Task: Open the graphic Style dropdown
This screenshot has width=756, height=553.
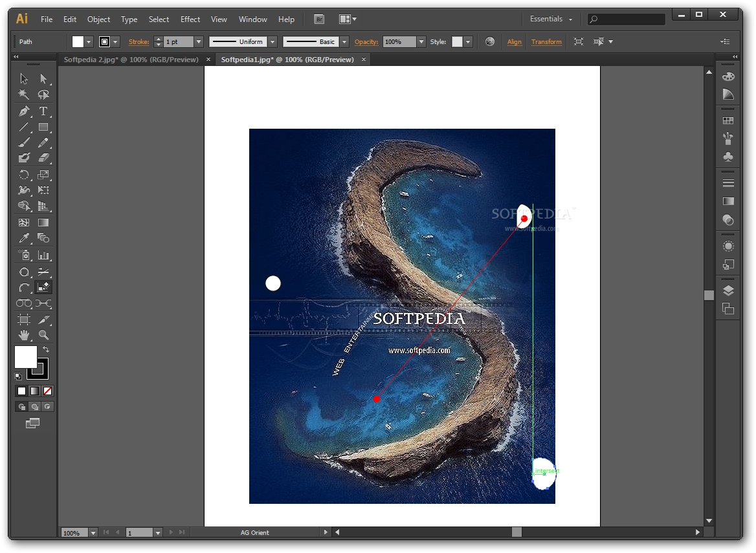Action: point(468,42)
